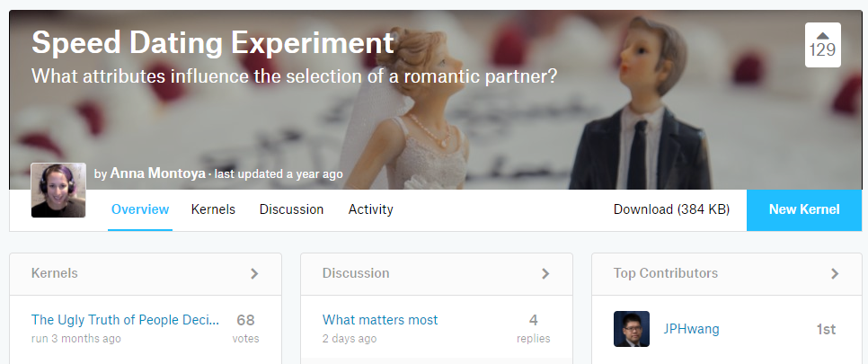
Task: Visit JPHwang contributor profile link
Action: point(691,329)
